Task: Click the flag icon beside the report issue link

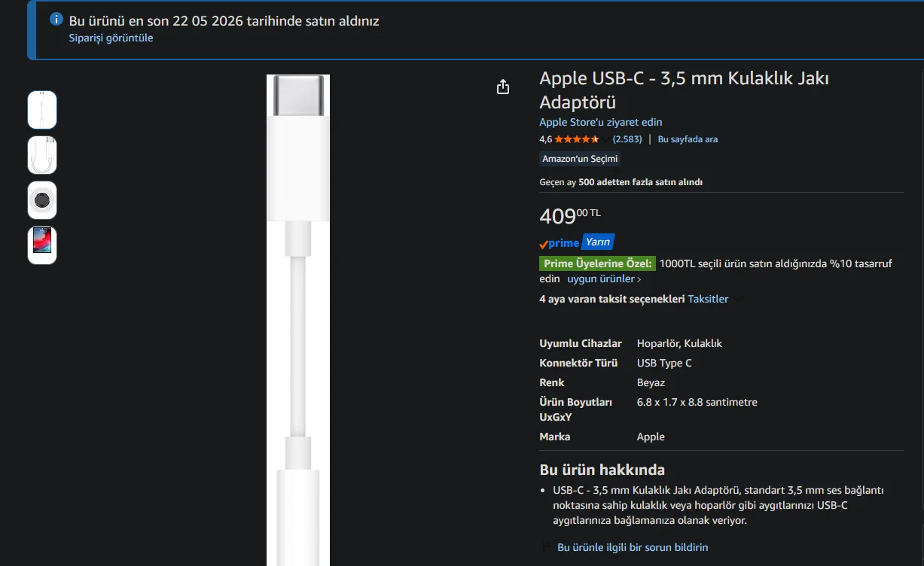Action: [547, 548]
